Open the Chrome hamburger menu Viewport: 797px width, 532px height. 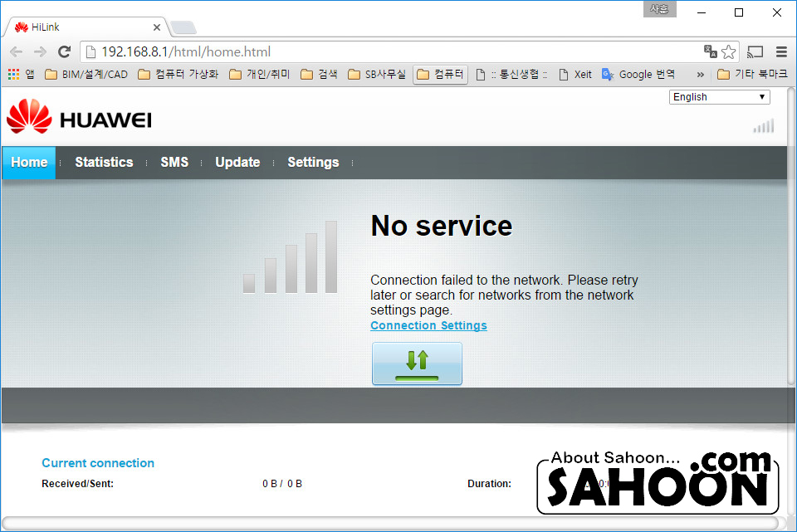pos(781,51)
